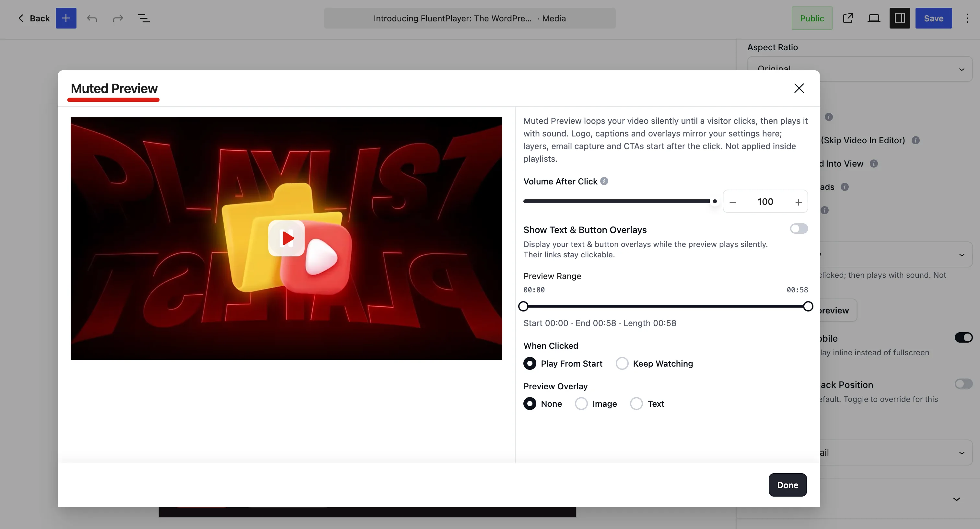The width and height of the screenshot is (980, 529).
Task: Click info icon beside Skip Video In Editor
Action: [x=916, y=140]
